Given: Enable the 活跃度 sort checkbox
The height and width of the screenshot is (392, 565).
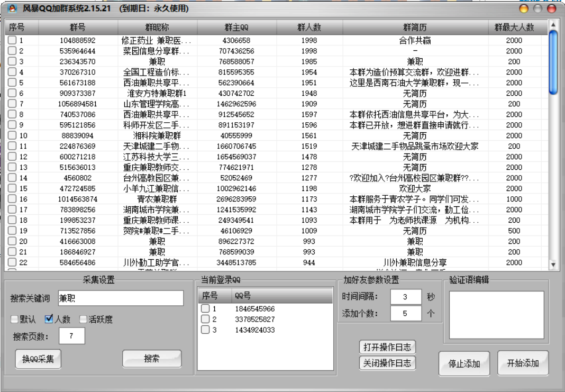Looking at the screenshot, I should click(x=83, y=319).
